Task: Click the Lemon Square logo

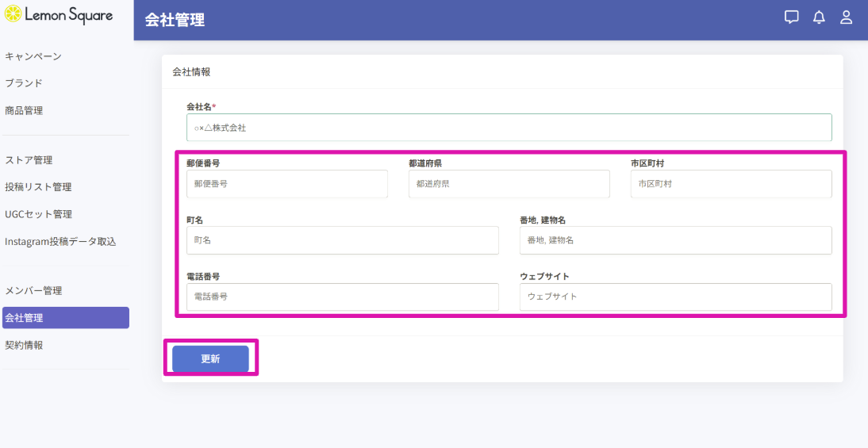Action: point(59,15)
